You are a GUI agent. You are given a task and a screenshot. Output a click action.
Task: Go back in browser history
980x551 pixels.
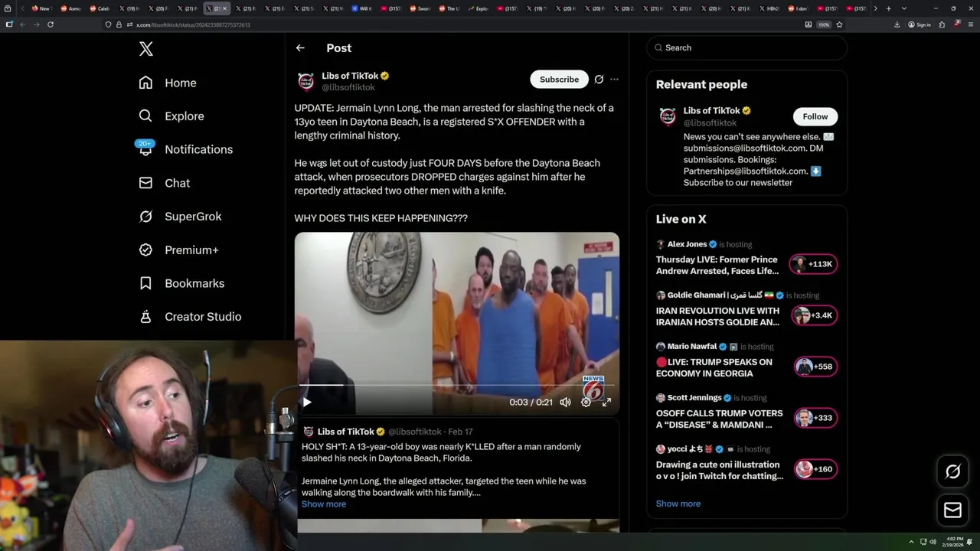(22, 24)
